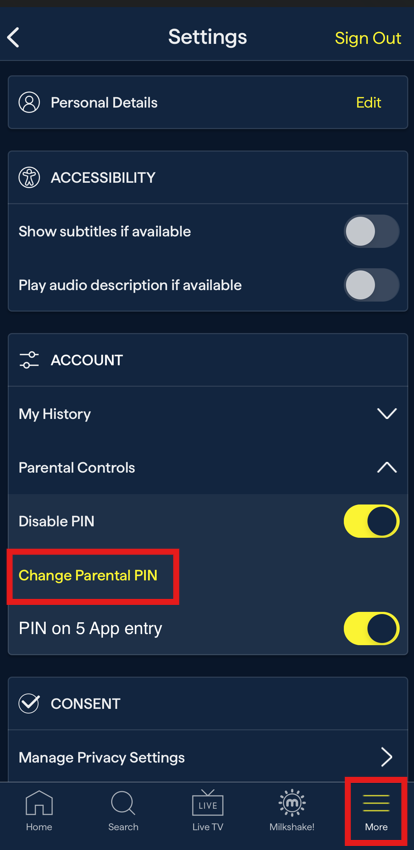This screenshot has height=850, width=414.
Task: Tap the Account sliders icon
Action: coord(29,360)
